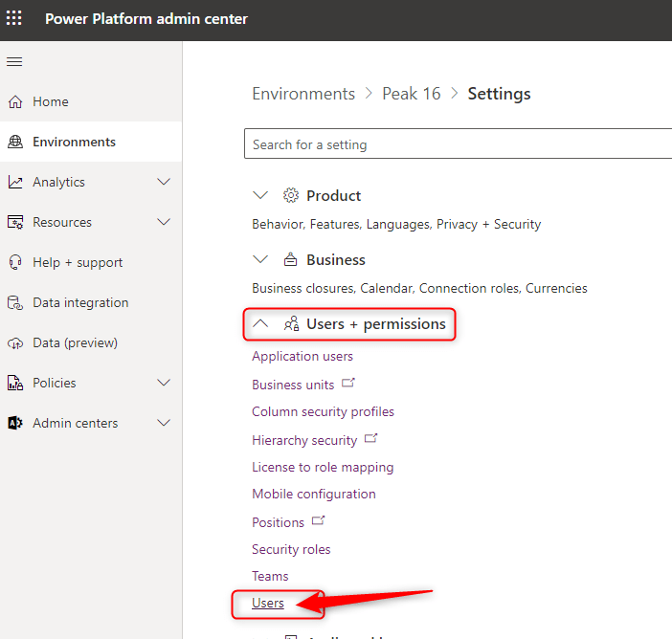Screen dimensions: 672x639
Task: Click the Home house icon
Action: pyautogui.click(x=15, y=101)
